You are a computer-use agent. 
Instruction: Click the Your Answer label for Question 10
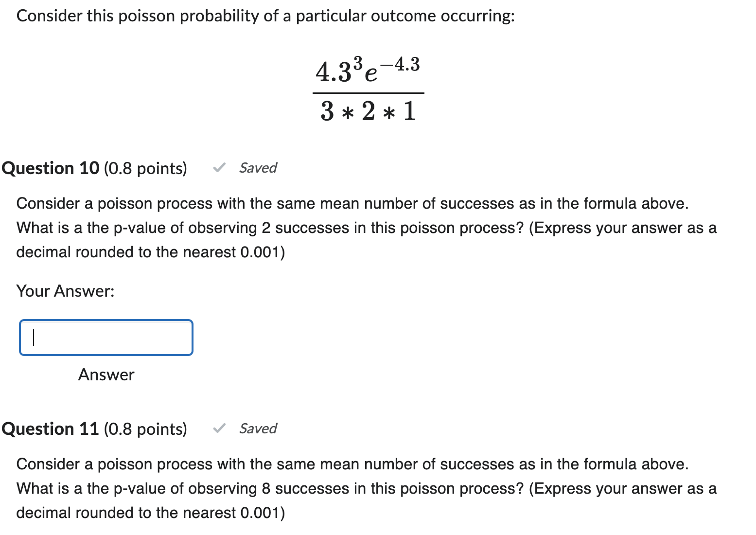click(65, 291)
